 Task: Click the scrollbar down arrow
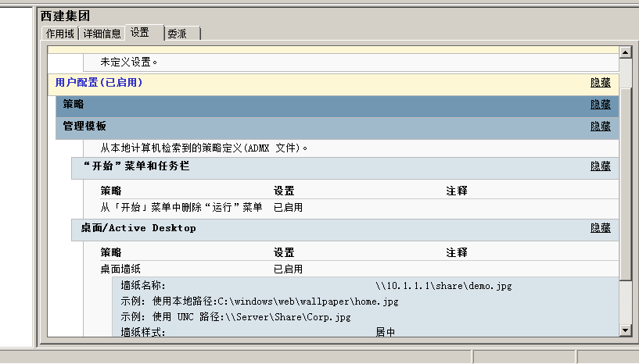click(625, 330)
